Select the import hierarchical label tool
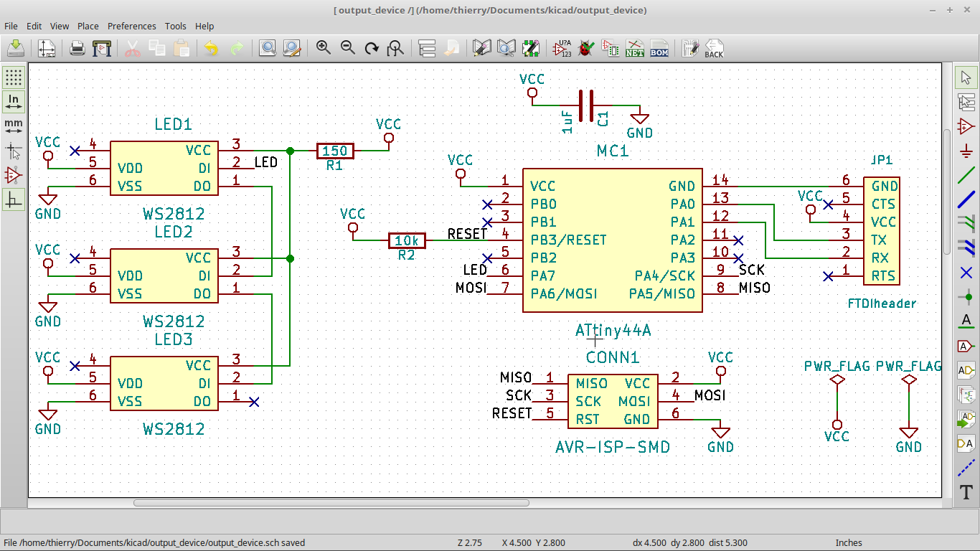 pos(966,419)
